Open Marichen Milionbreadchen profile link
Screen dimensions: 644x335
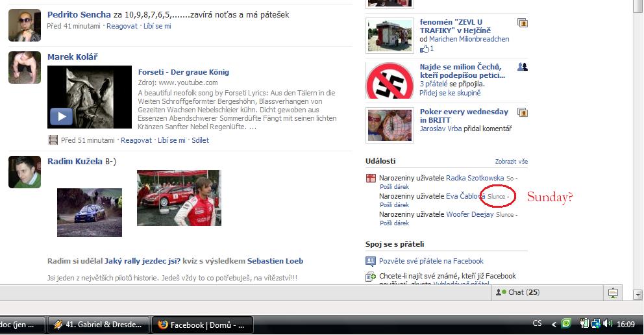pyautogui.click(x=469, y=40)
